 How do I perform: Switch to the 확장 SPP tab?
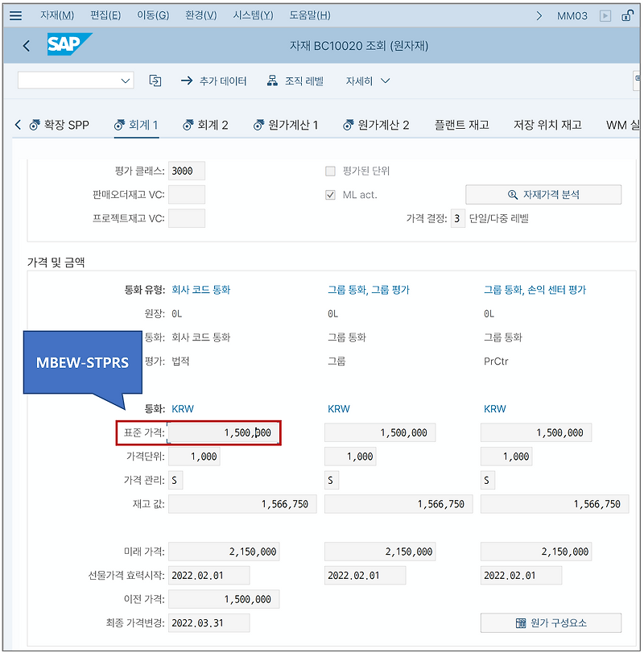[x=59, y=125]
